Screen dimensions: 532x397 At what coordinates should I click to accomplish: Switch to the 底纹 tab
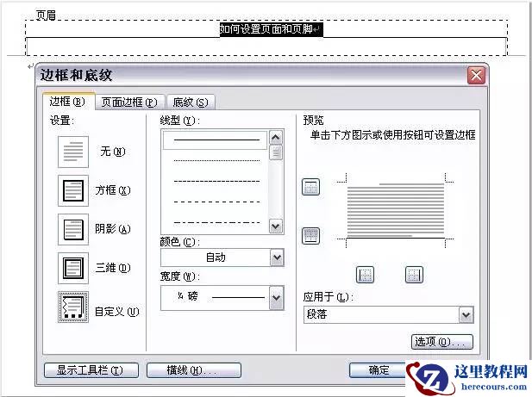[x=191, y=102]
